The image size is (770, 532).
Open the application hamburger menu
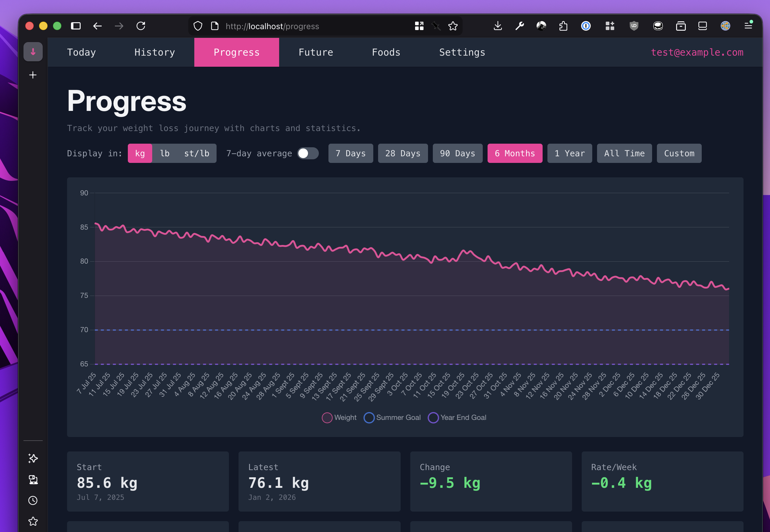point(748,26)
